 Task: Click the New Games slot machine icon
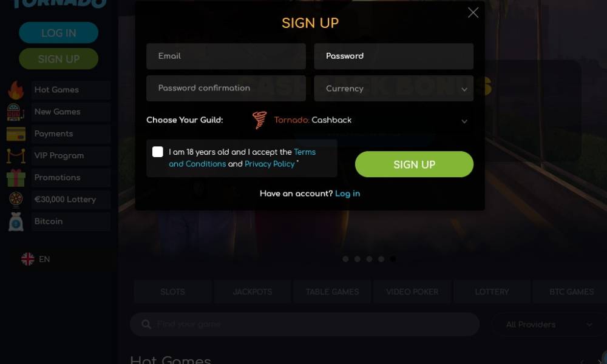(16, 112)
